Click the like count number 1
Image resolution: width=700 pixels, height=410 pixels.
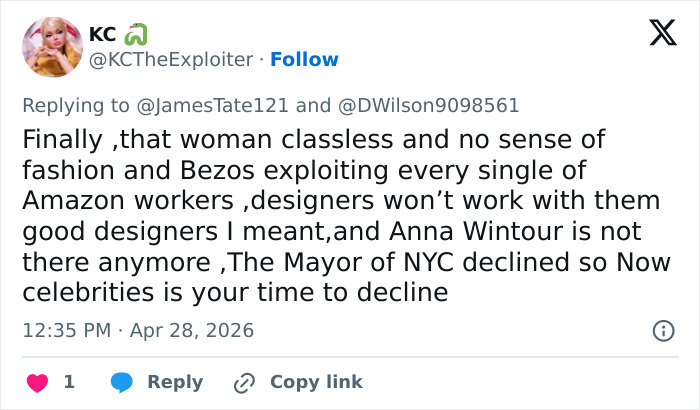pos(69,382)
